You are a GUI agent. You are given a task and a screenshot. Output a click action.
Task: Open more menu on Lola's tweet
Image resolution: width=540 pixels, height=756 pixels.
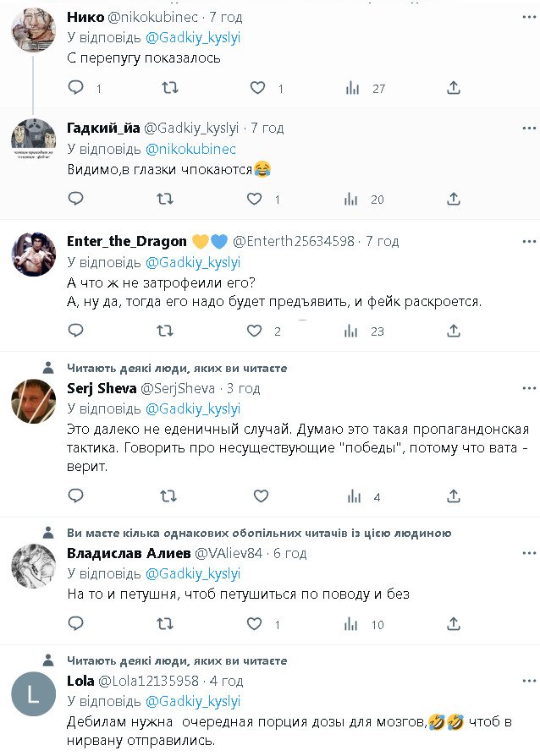[530, 681]
